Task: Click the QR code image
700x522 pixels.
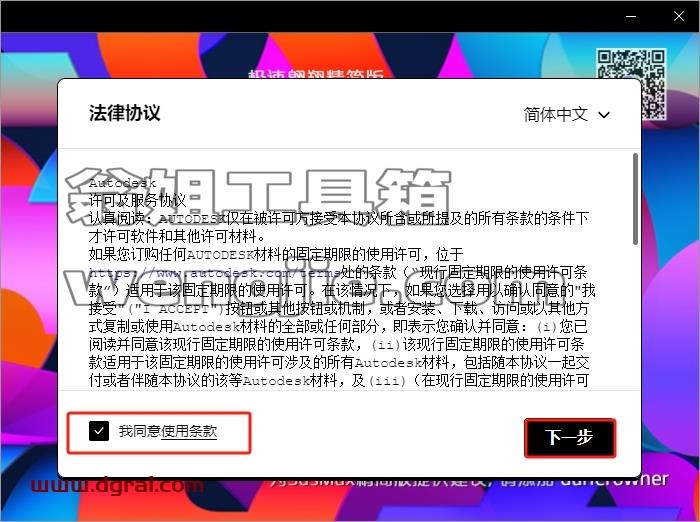Action: point(631,84)
